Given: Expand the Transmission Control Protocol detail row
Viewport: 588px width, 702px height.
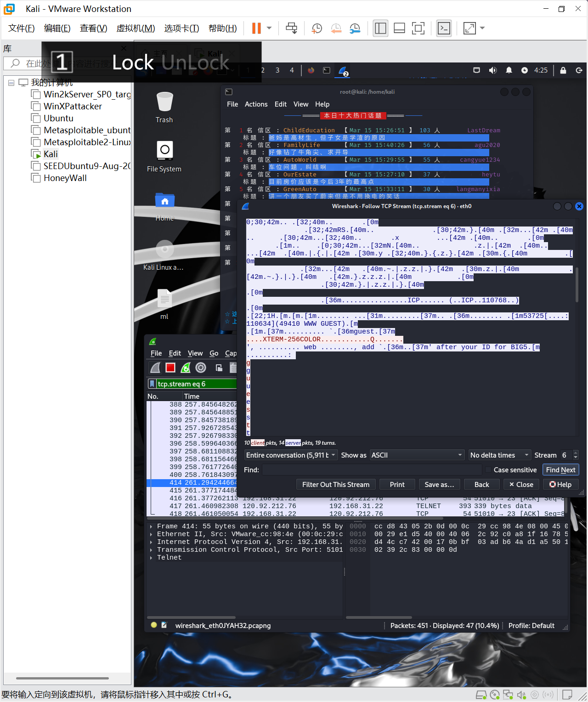Looking at the screenshot, I should click(151, 550).
